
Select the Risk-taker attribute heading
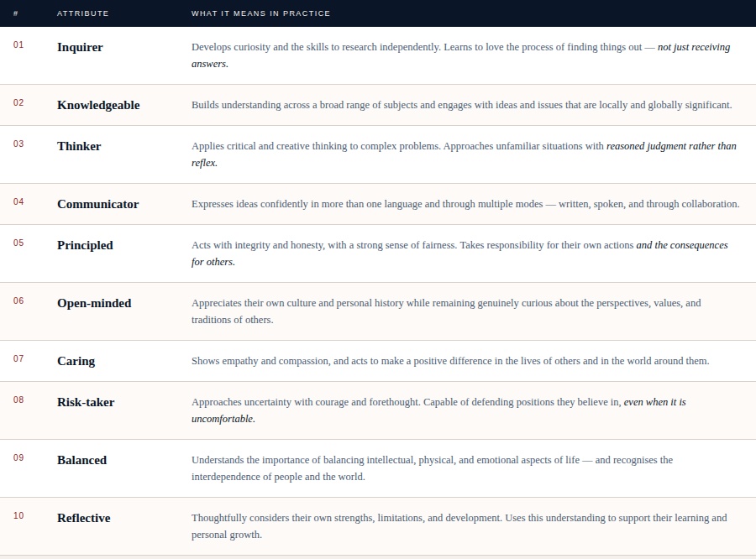pos(86,402)
